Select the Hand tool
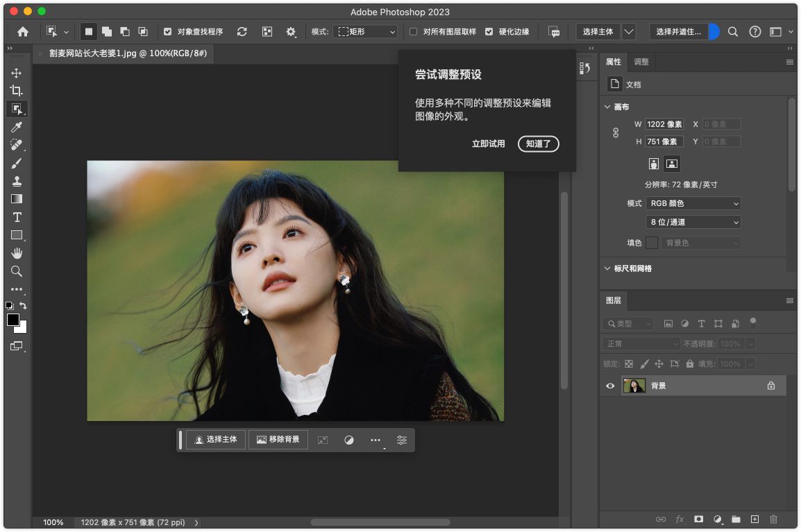This screenshot has width=801, height=532. tap(17, 253)
